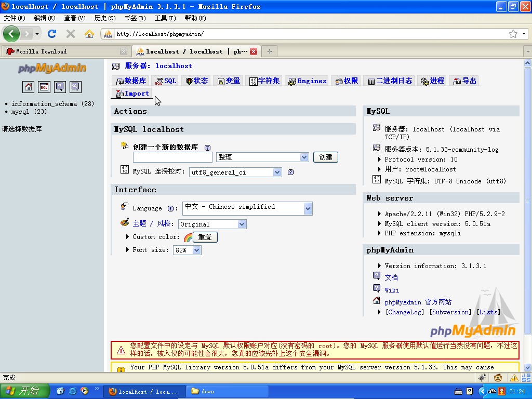Open the 变量 variables tab
Screen dimensions: 532x399
tap(229, 81)
